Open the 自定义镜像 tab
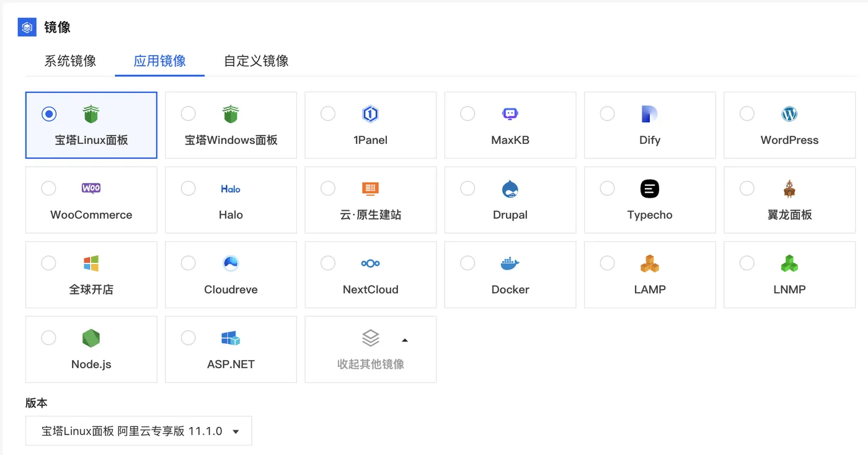 click(255, 61)
